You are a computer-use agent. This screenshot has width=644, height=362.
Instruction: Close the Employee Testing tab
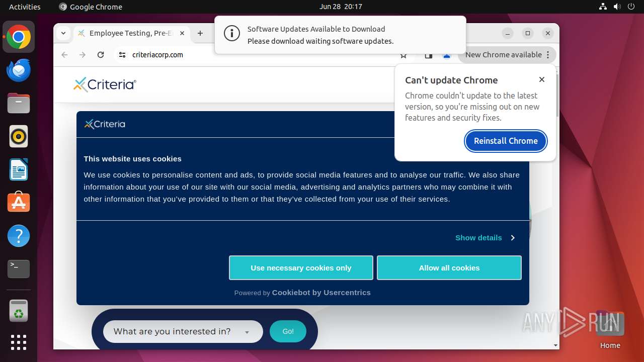[182, 33]
